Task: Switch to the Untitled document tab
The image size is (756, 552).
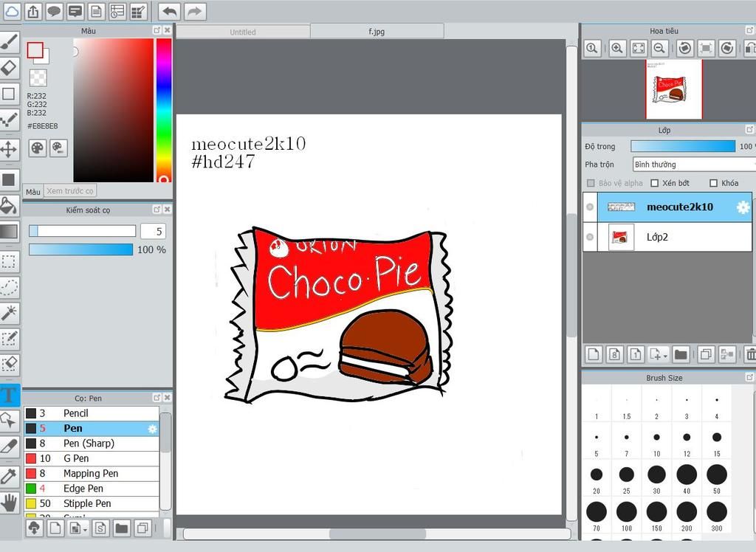Action: tap(242, 32)
